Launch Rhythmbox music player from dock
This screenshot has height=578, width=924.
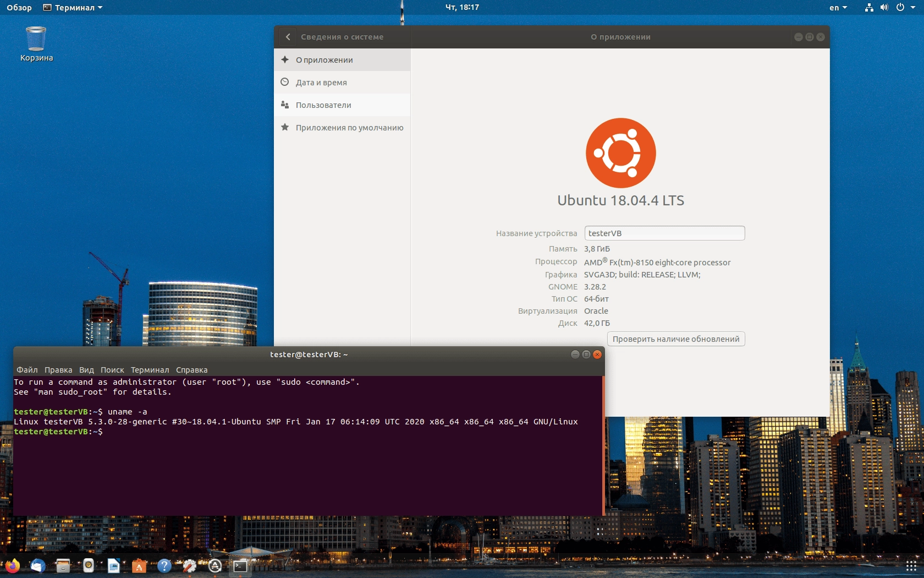[88, 565]
